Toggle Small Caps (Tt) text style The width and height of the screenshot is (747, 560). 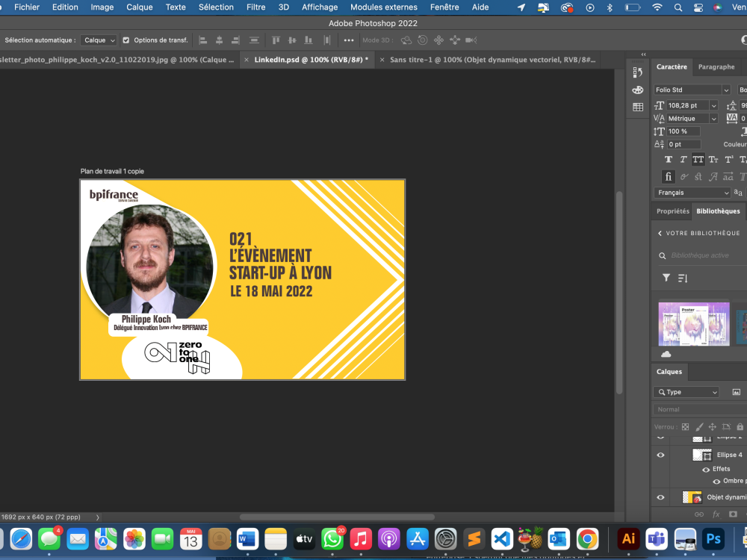713,160
